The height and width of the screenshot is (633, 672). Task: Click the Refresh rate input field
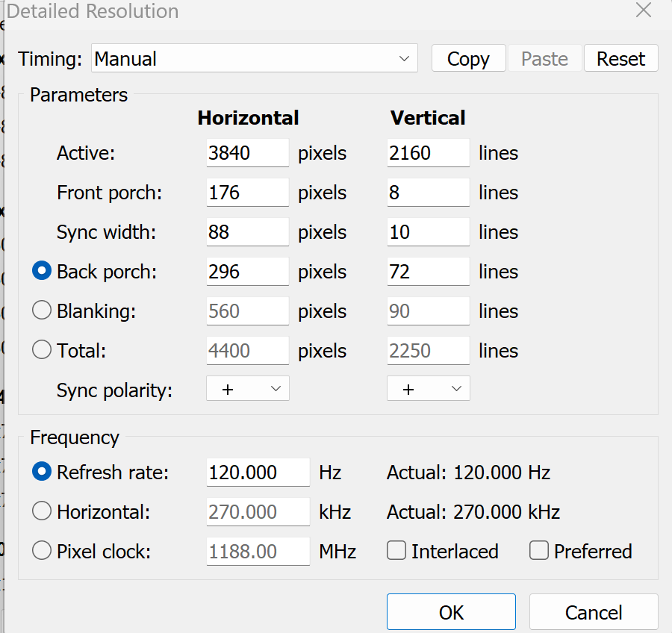258,473
